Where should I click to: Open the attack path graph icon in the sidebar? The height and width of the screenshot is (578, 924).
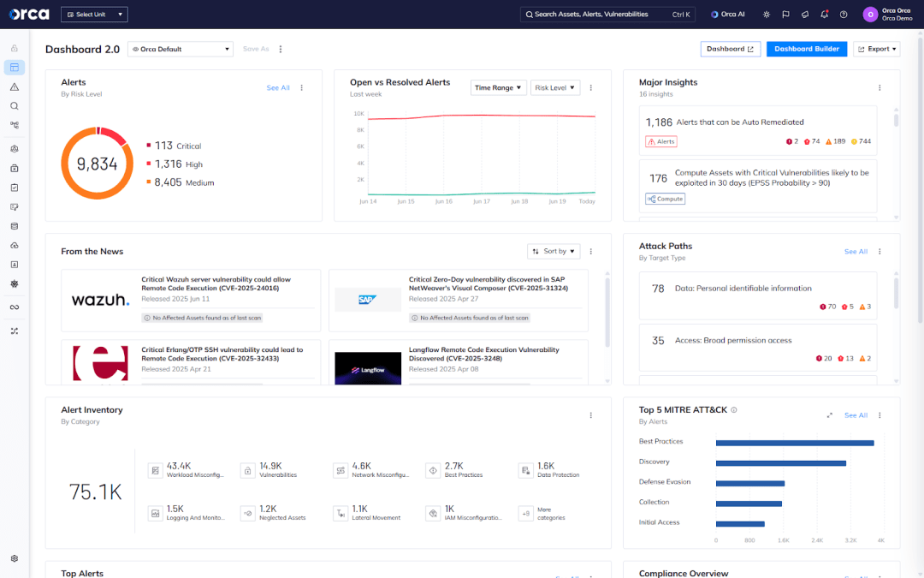[15, 125]
